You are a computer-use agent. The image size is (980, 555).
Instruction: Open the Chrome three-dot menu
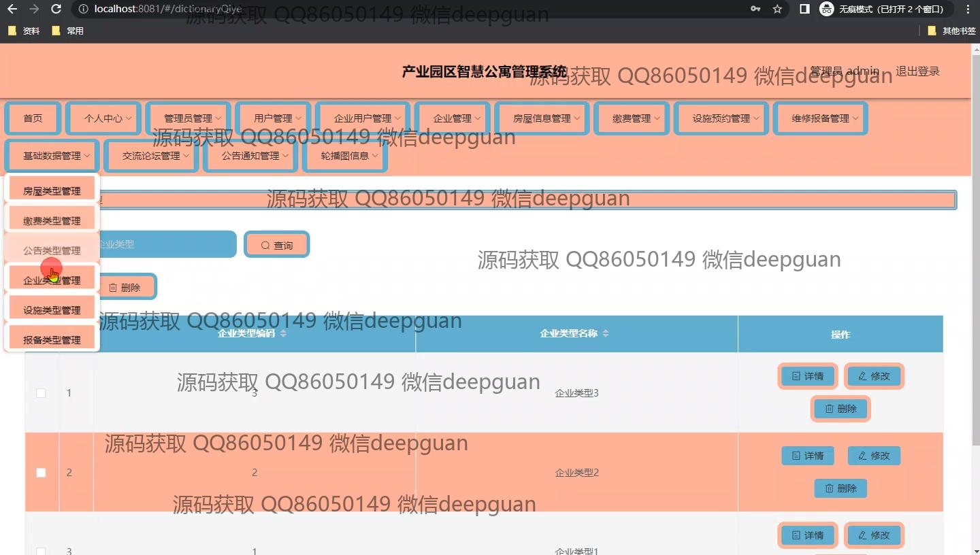point(968,9)
